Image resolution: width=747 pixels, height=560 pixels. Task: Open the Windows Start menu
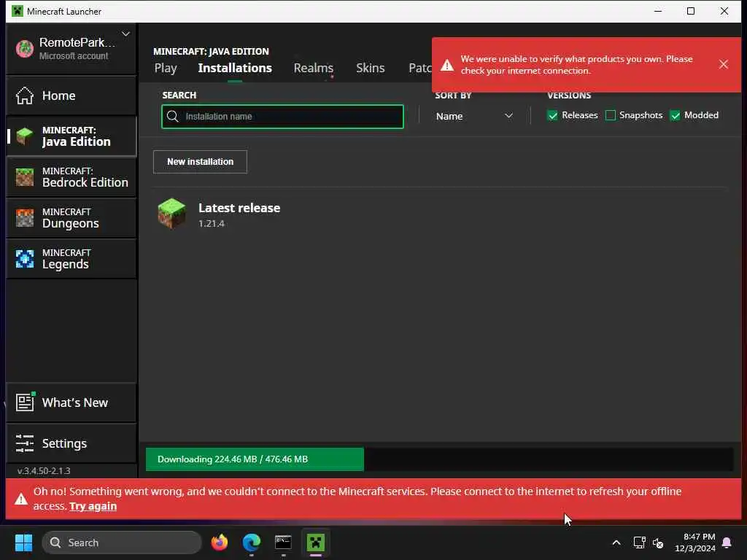[x=23, y=542]
